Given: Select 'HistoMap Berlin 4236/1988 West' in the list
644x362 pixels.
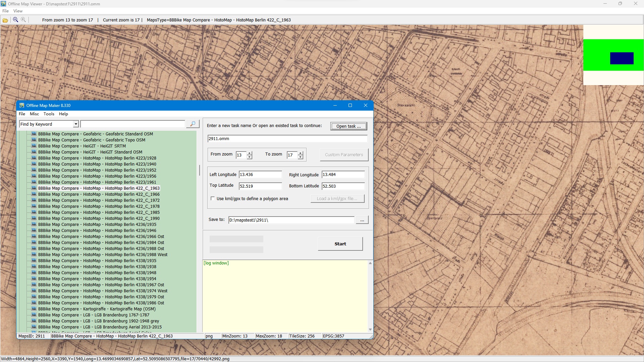Looking at the screenshot, I should (x=103, y=254).
